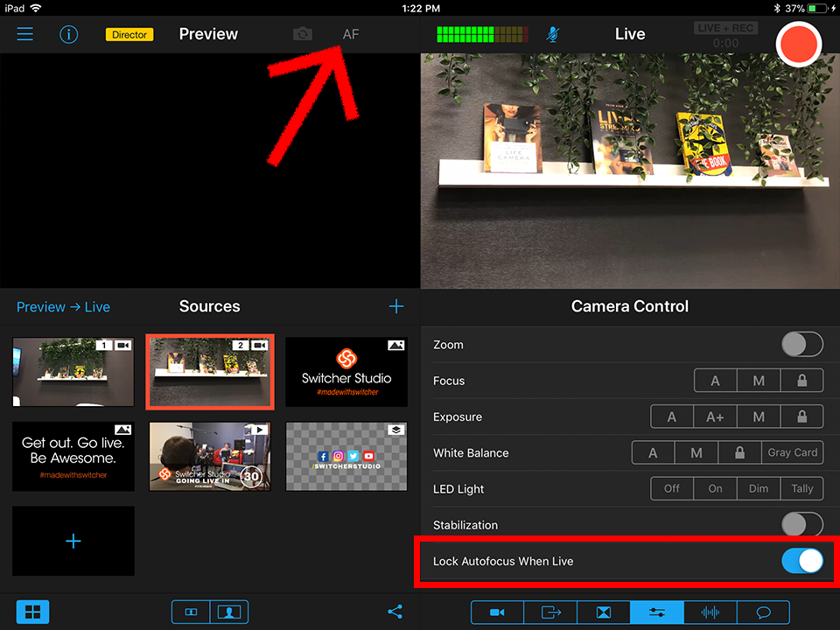Set Focus to auto (A)
Viewport: 840px width, 630px height.
coord(715,381)
